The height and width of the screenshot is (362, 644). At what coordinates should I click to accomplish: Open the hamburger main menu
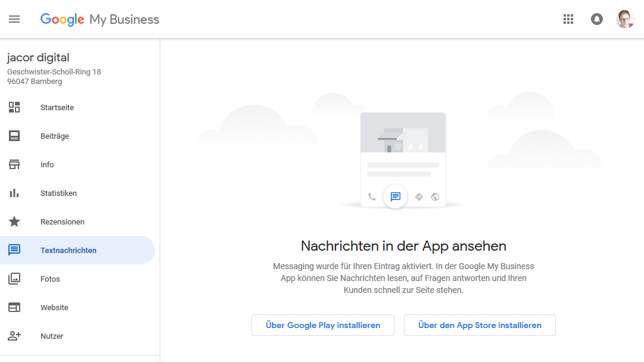[14, 19]
